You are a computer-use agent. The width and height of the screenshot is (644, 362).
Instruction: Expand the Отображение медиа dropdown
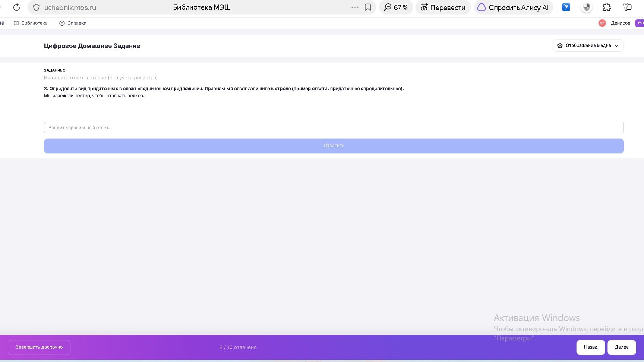click(588, 45)
